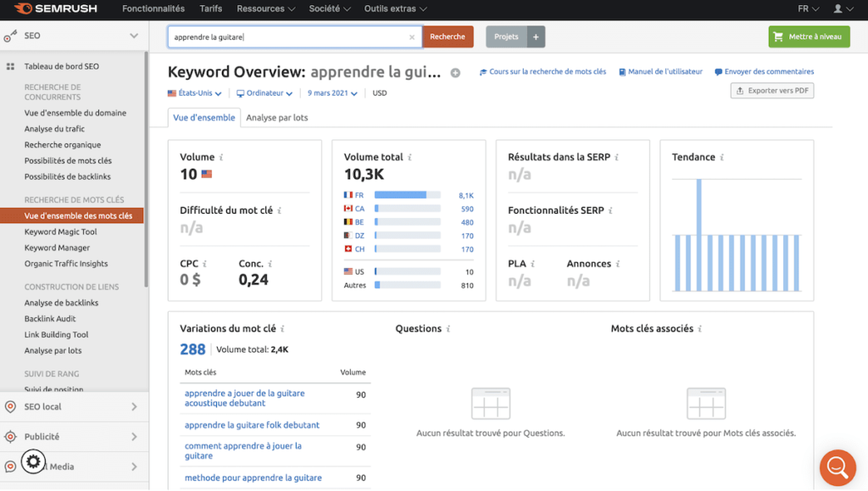Screen dimensions: 868x491
Task: Click the Mettre à niveau button
Action: [809, 36]
